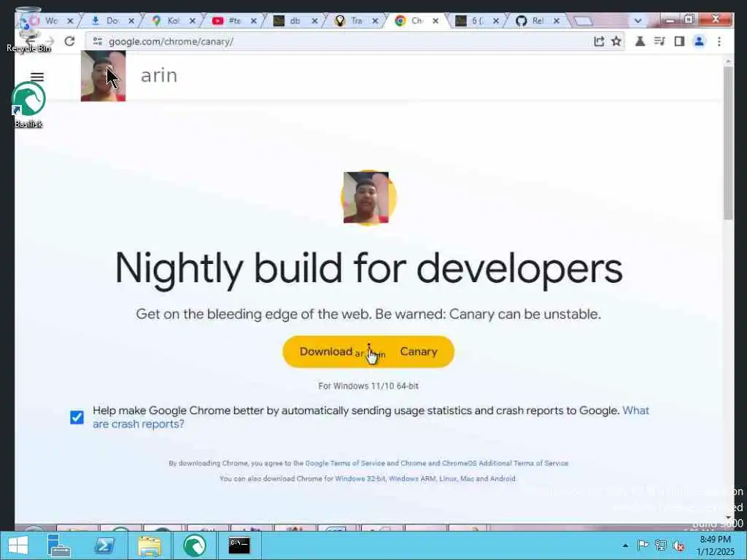Open File Explorer from the taskbar
The image size is (747, 560).
pyautogui.click(x=149, y=545)
